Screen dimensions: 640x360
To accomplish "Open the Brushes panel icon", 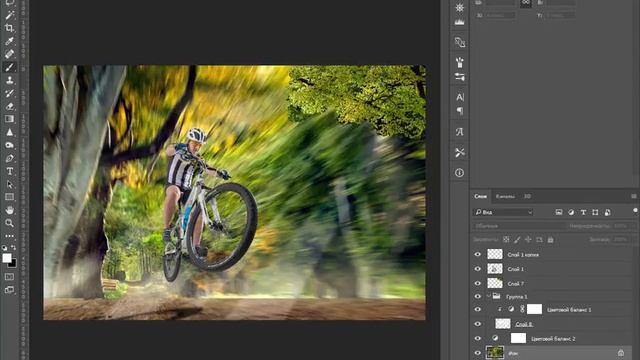I will click(460, 62).
